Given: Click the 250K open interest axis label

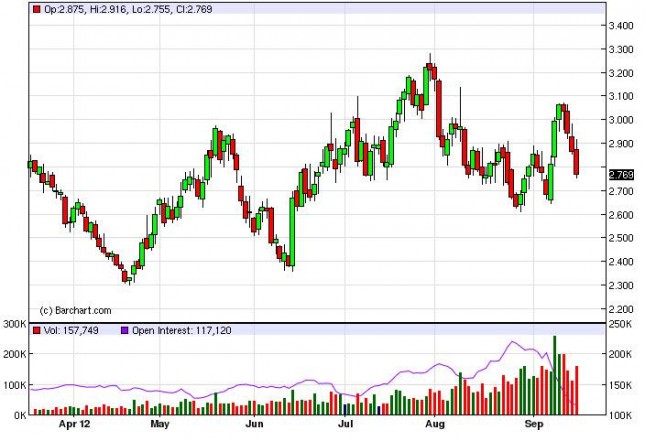Looking at the screenshot, I should (x=620, y=324).
